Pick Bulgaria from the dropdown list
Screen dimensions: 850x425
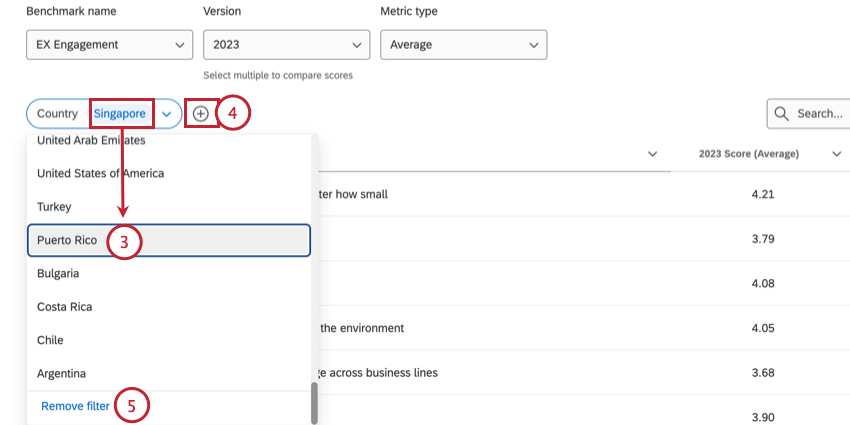click(x=58, y=273)
